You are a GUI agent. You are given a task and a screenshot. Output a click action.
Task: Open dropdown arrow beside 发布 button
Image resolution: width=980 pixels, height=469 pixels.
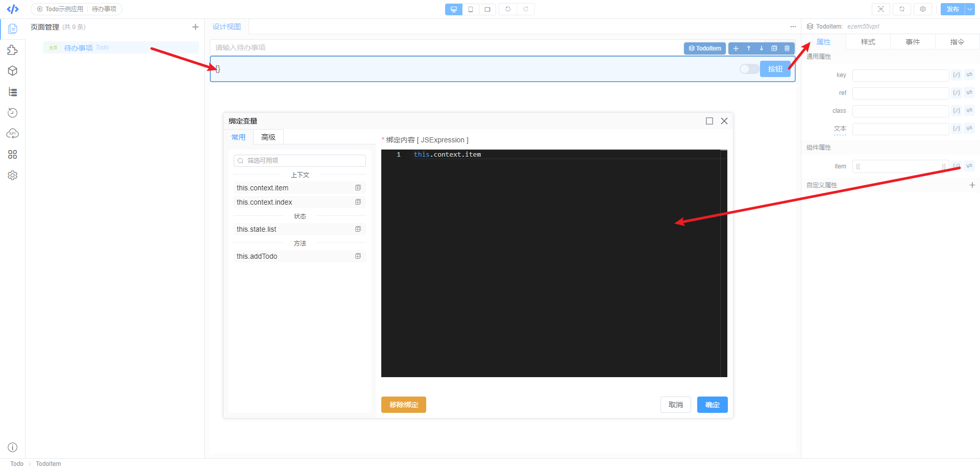click(x=970, y=9)
